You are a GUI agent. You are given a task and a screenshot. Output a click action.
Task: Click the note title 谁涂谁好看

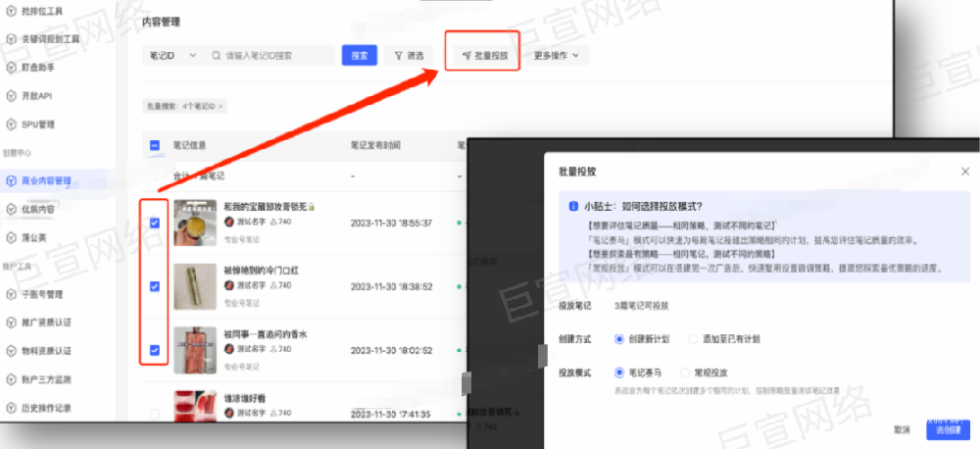(x=245, y=398)
